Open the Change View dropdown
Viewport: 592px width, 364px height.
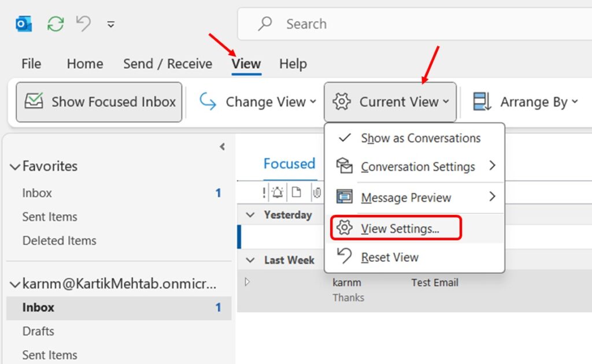pyautogui.click(x=257, y=102)
